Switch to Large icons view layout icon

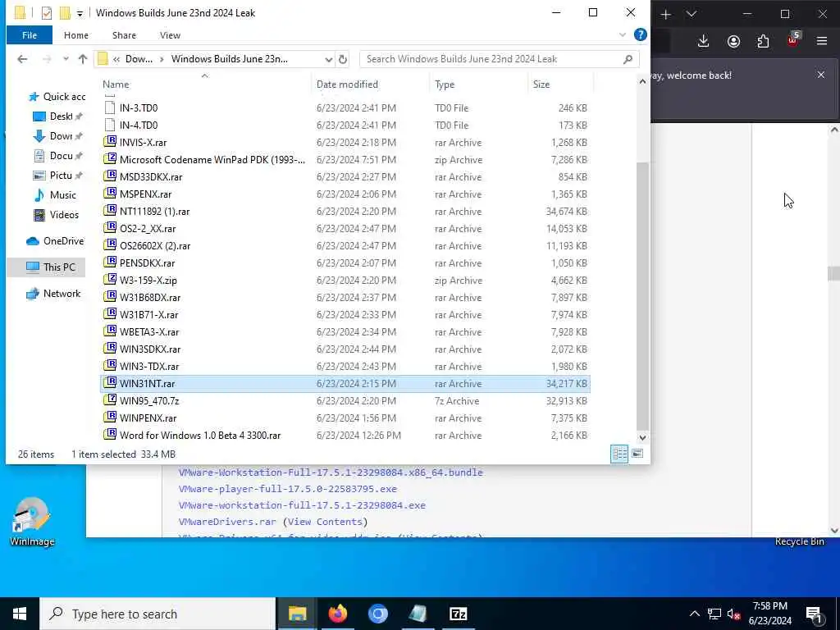pos(637,454)
